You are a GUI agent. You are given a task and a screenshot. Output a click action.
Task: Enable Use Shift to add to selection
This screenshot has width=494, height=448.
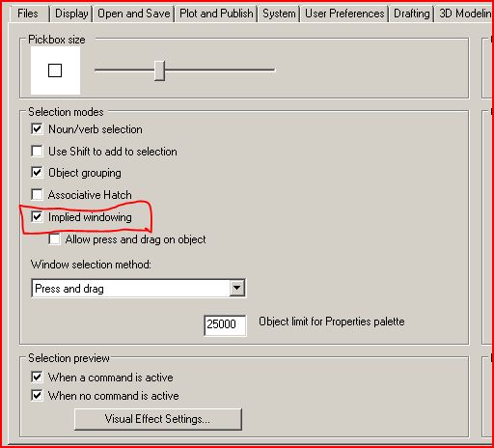tap(37, 151)
